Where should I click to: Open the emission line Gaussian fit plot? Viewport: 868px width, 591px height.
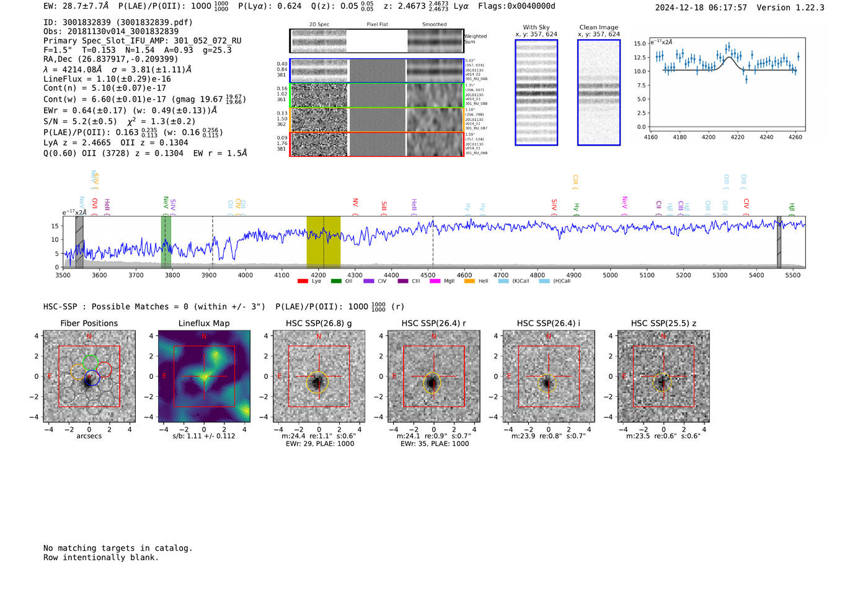click(x=727, y=84)
